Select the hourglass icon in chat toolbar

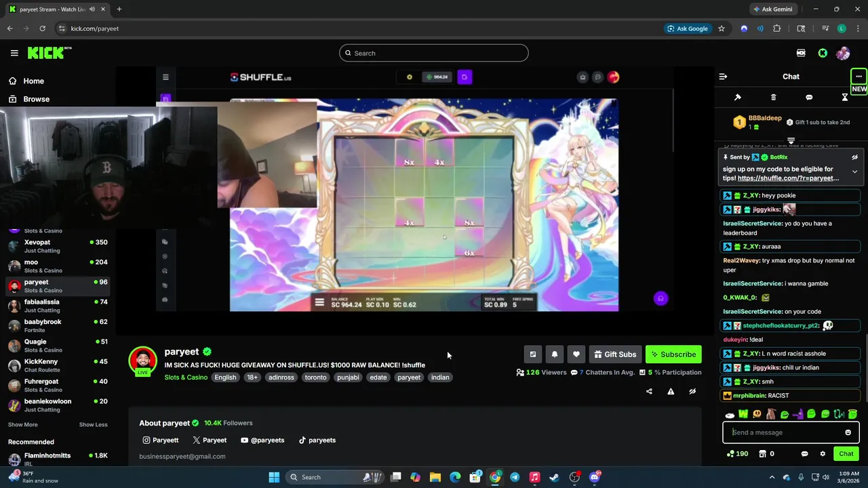pyautogui.click(x=845, y=98)
